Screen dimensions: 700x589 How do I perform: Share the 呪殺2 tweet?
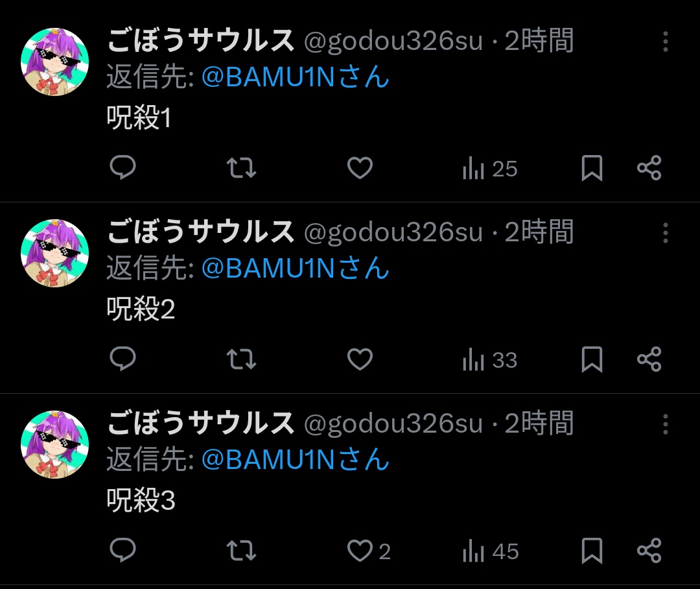(x=649, y=359)
